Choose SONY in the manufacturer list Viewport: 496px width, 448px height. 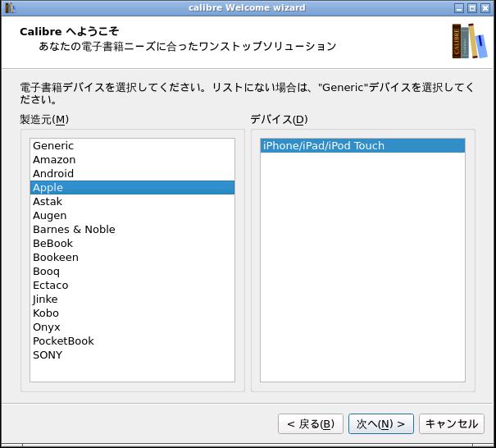pyautogui.click(x=132, y=354)
